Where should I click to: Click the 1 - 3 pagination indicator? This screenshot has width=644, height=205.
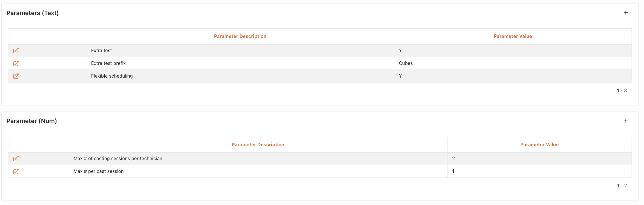click(622, 90)
